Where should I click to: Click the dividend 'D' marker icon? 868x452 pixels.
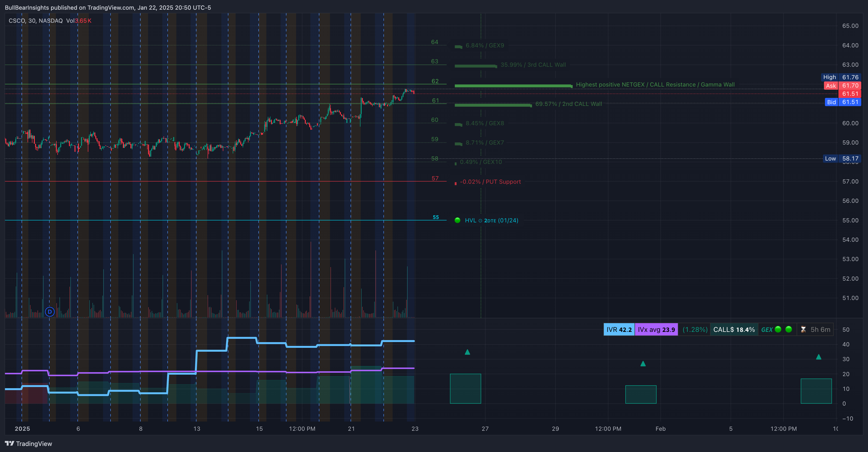point(50,312)
